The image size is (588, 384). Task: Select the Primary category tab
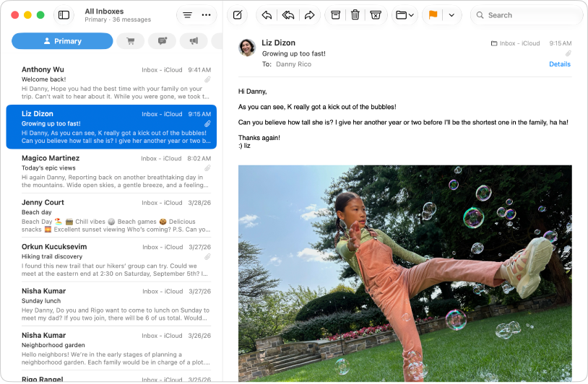click(x=62, y=41)
